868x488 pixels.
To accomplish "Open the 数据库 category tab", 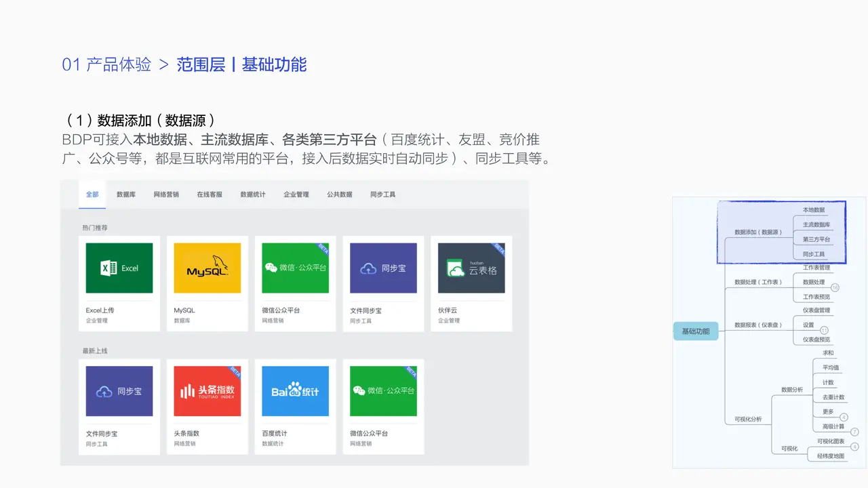I will pos(126,195).
